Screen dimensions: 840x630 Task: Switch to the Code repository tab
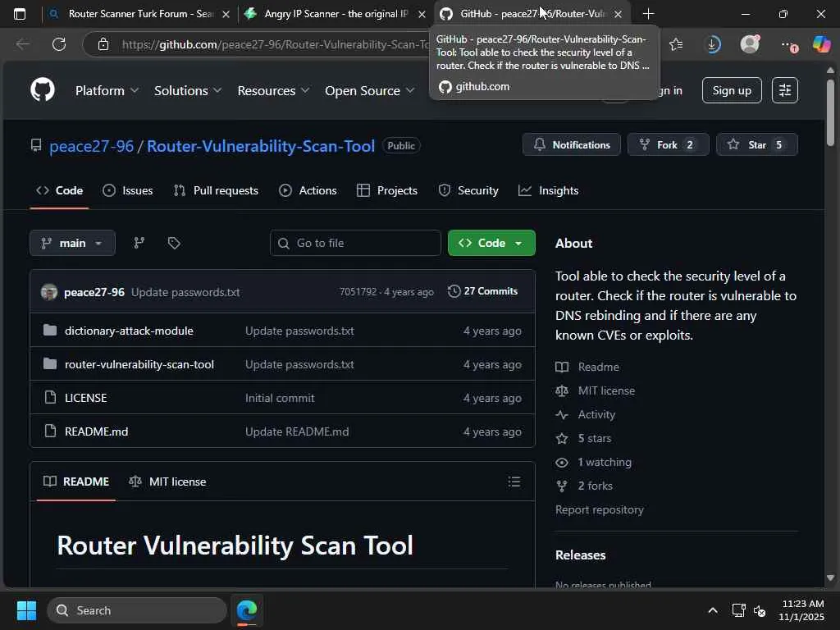pos(59,190)
